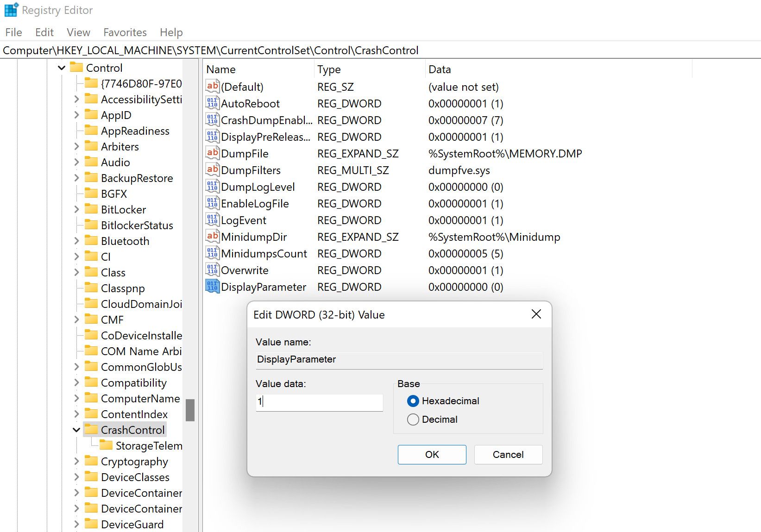Screen dimensions: 761x532
Task: Click the AutoReboot DWORD value icon
Action: 212,104
